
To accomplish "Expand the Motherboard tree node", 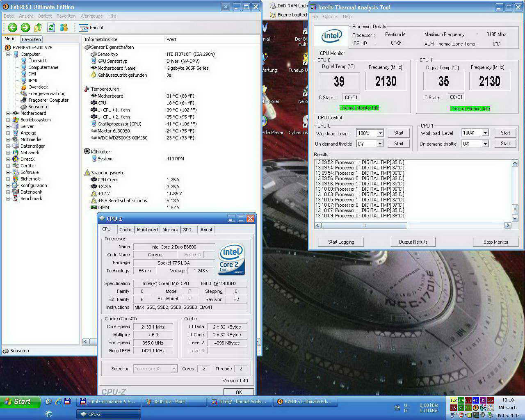I will [8, 113].
